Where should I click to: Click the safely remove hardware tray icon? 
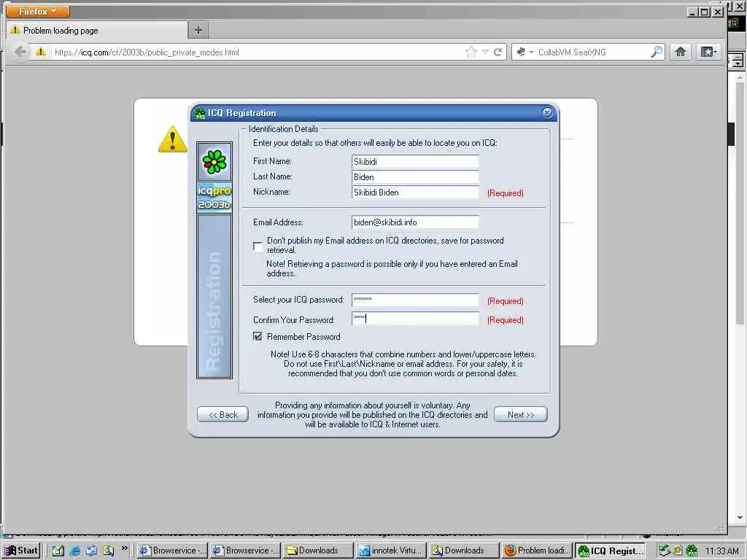pos(665,551)
